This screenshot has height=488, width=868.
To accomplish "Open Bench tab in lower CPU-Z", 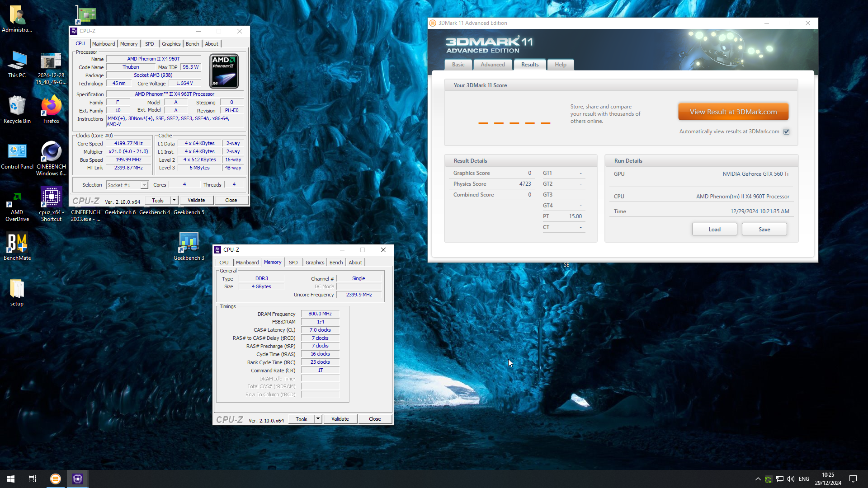I will coord(336,263).
